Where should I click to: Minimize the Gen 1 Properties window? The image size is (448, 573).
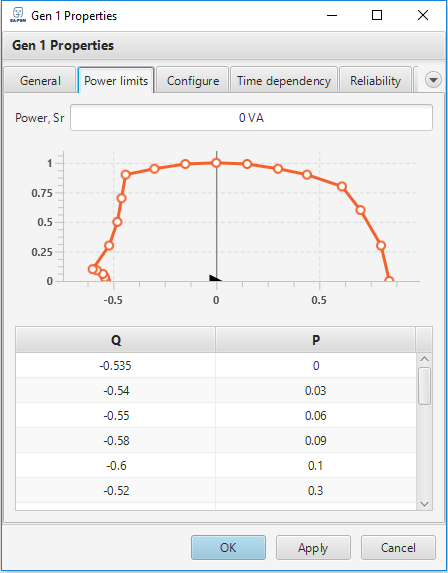click(x=331, y=15)
